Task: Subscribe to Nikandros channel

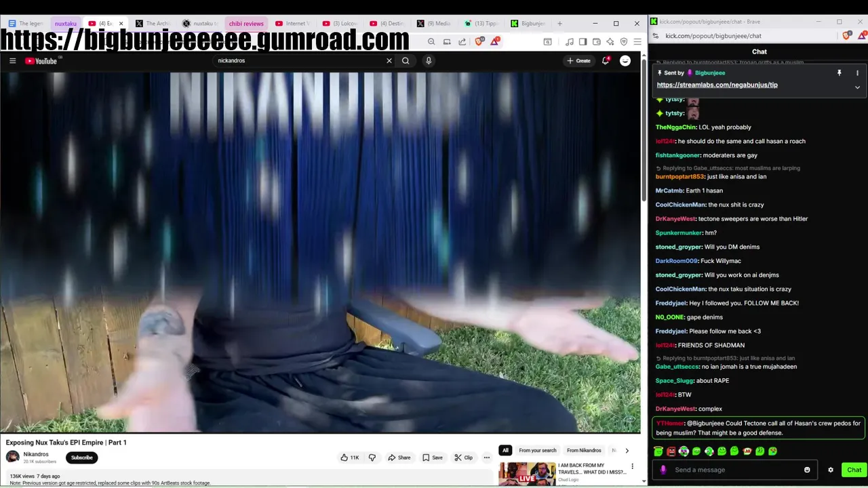Action: pos(82,457)
